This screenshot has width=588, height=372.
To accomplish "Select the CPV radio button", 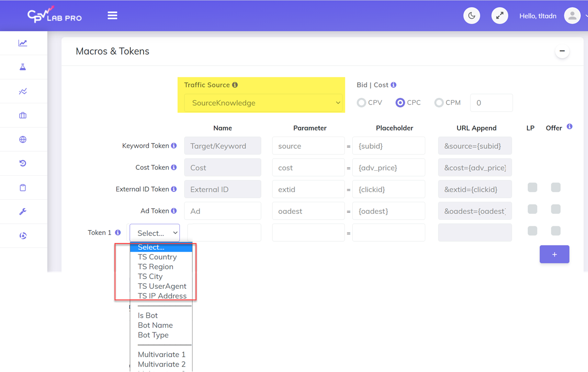I will point(362,103).
